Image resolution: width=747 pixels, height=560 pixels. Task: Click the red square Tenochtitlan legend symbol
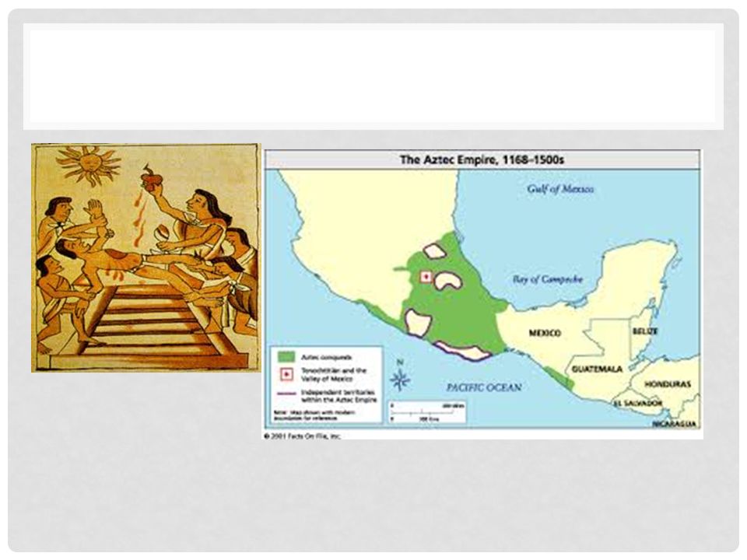[x=286, y=374]
